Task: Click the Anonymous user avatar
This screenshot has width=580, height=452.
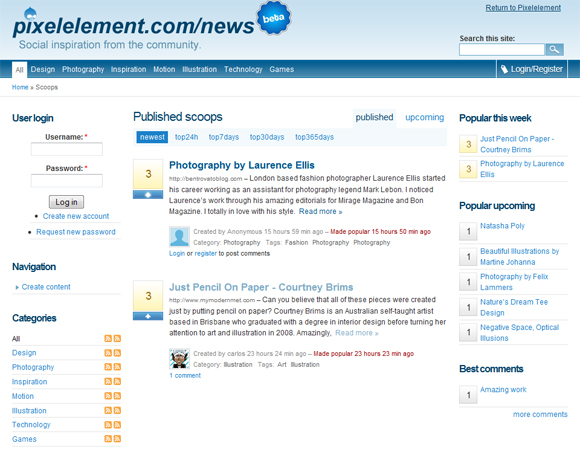Action: 179,237
